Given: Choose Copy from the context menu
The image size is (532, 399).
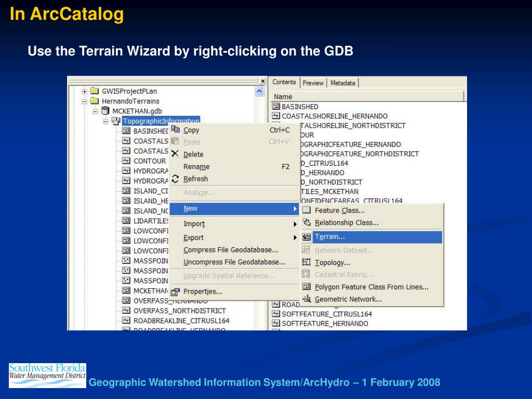Looking at the screenshot, I should click(234, 130).
